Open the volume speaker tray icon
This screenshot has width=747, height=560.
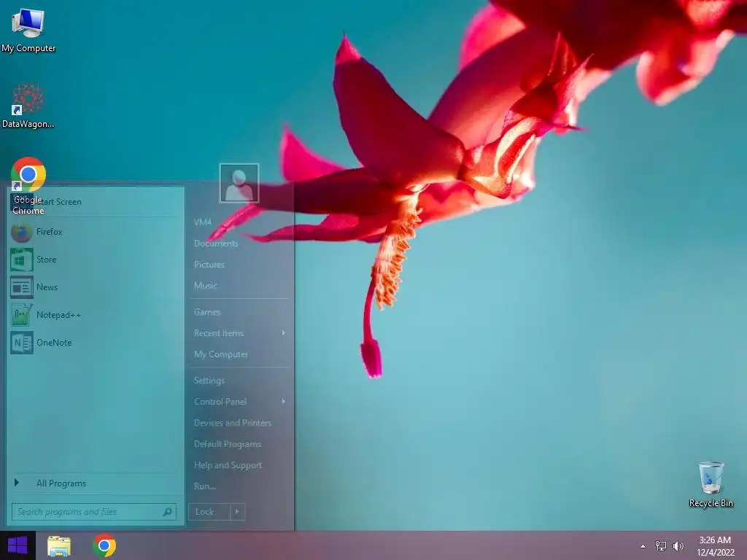pos(678,546)
